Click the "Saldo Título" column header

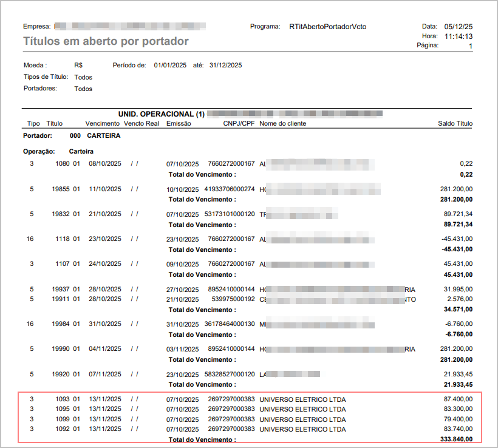click(x=455, y=123)
